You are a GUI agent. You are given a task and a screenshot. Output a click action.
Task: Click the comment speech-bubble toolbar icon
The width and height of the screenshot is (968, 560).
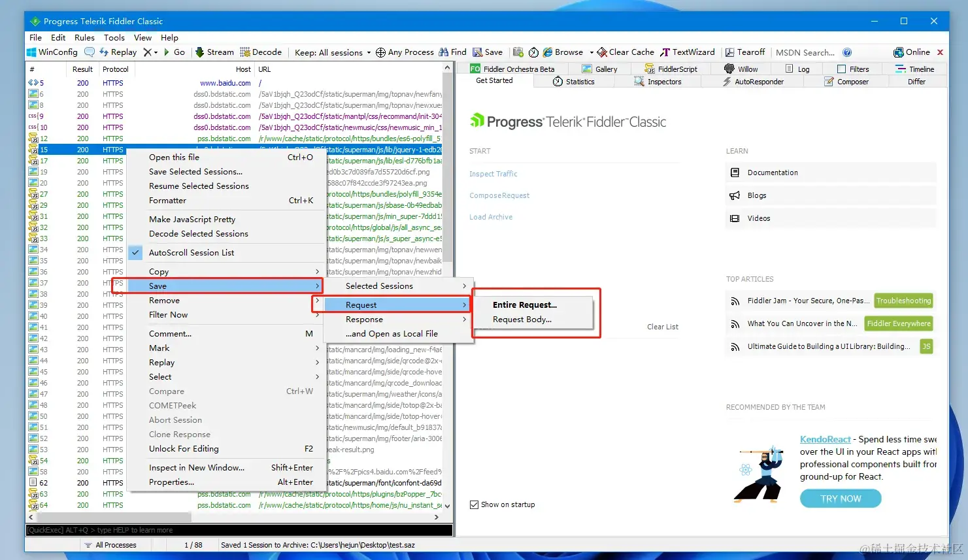[90, 52]
